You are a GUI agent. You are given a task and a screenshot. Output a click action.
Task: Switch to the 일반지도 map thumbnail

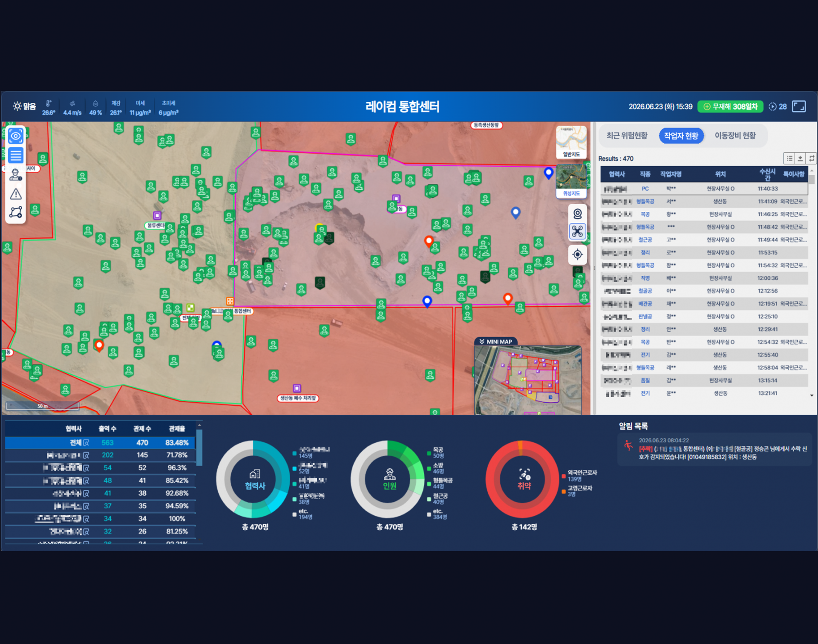tap(571, 143)
